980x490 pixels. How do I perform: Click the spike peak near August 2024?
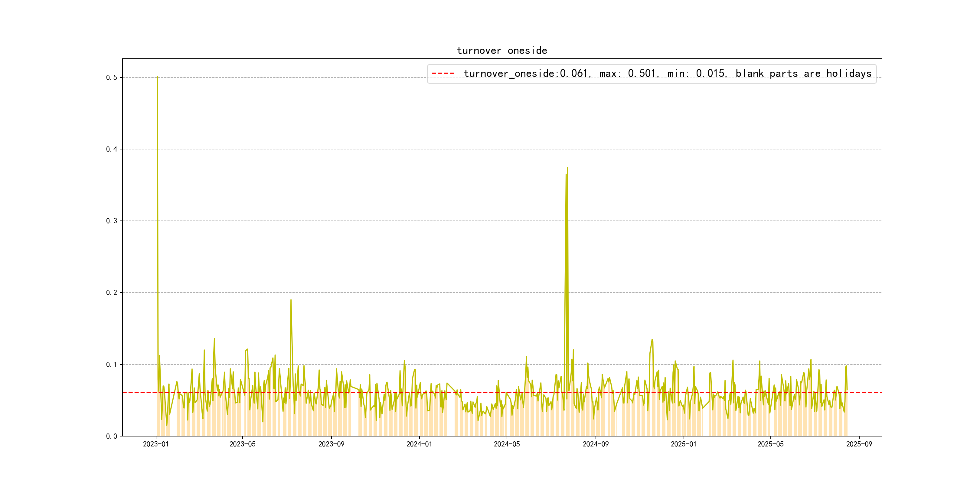(x=567, y=168)
